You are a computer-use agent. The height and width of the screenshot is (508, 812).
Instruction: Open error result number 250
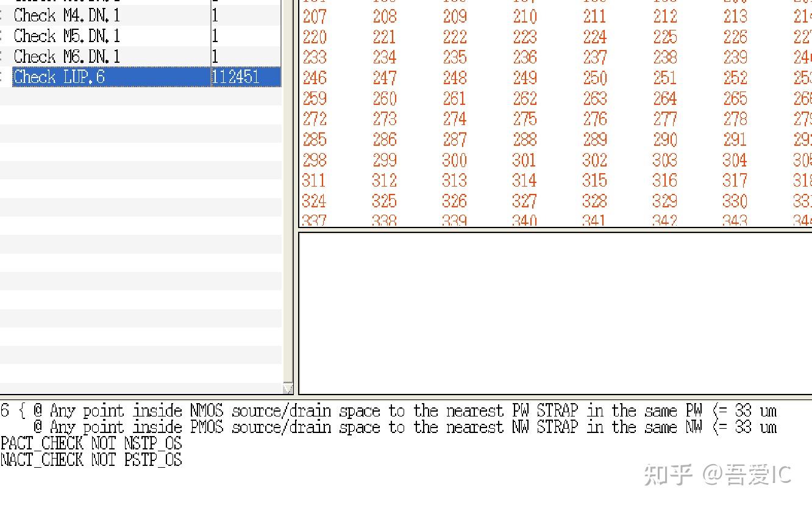[x=594, y=79]
